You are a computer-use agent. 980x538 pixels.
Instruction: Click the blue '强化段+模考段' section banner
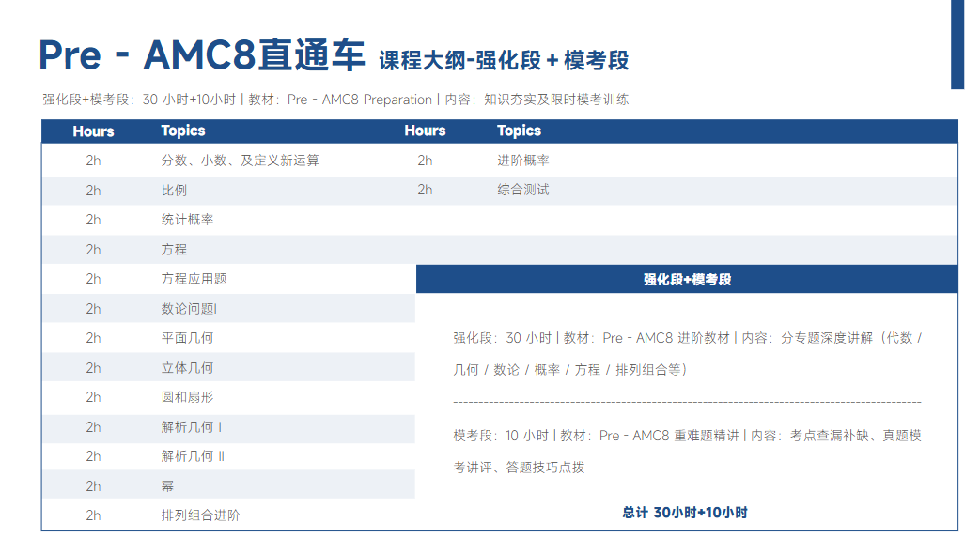687,279
